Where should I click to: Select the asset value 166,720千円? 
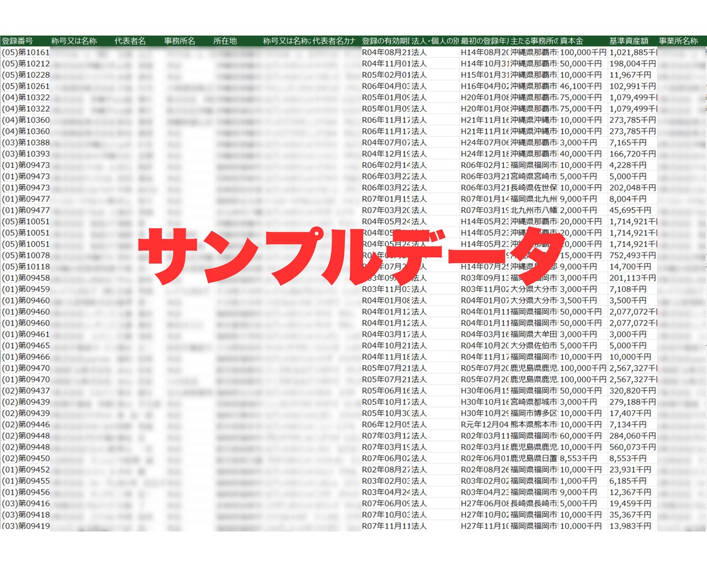[632, 154]
